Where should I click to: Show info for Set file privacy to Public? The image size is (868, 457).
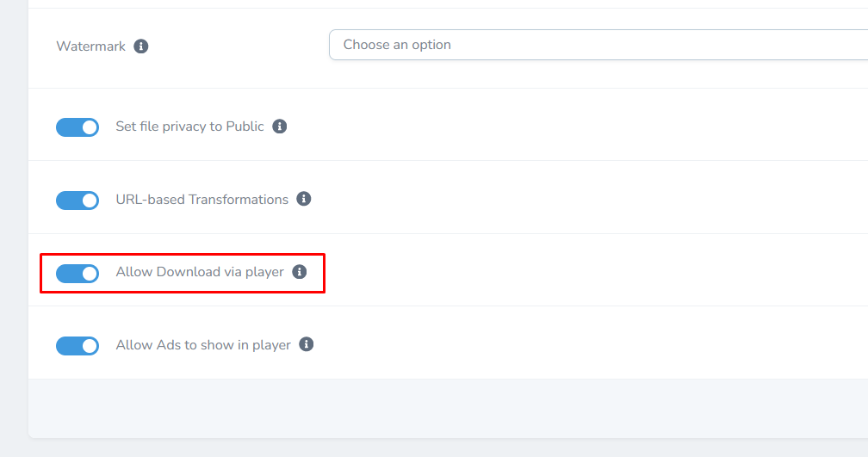point(280,127)
